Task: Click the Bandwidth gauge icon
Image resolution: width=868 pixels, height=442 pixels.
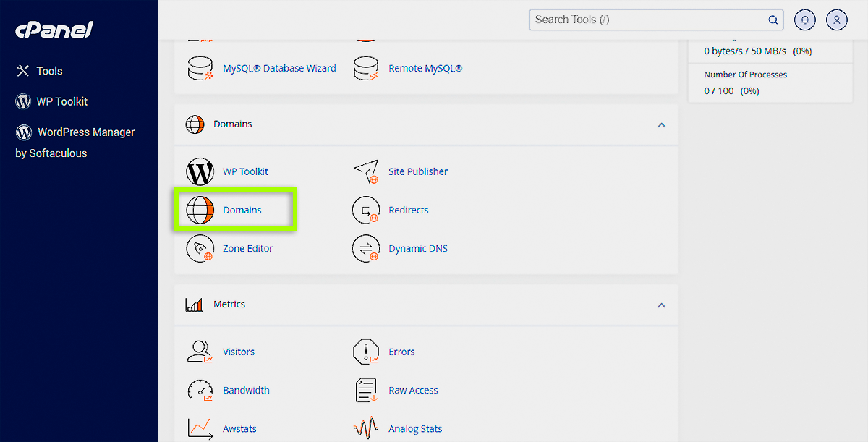Action: coord(200,391)
